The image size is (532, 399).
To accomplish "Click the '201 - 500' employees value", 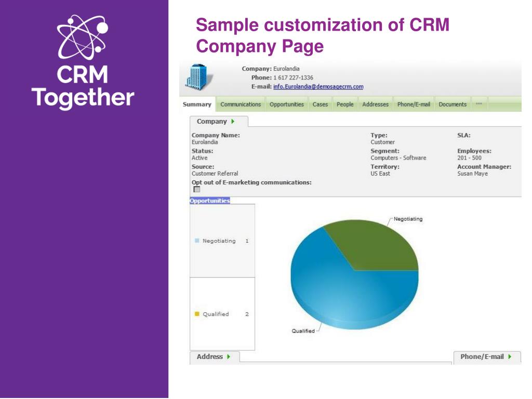I will tap(469, 158).
